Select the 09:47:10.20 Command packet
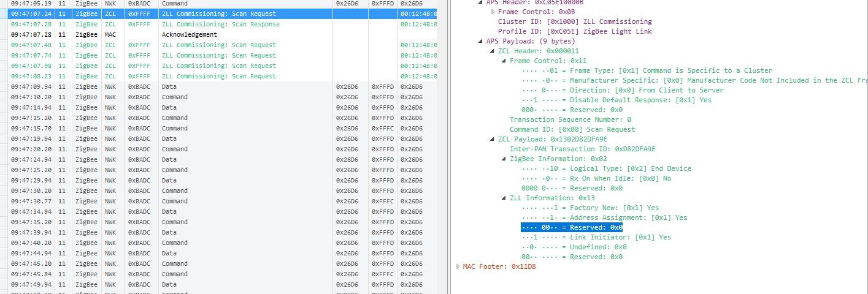 click(x=218, y=97)
